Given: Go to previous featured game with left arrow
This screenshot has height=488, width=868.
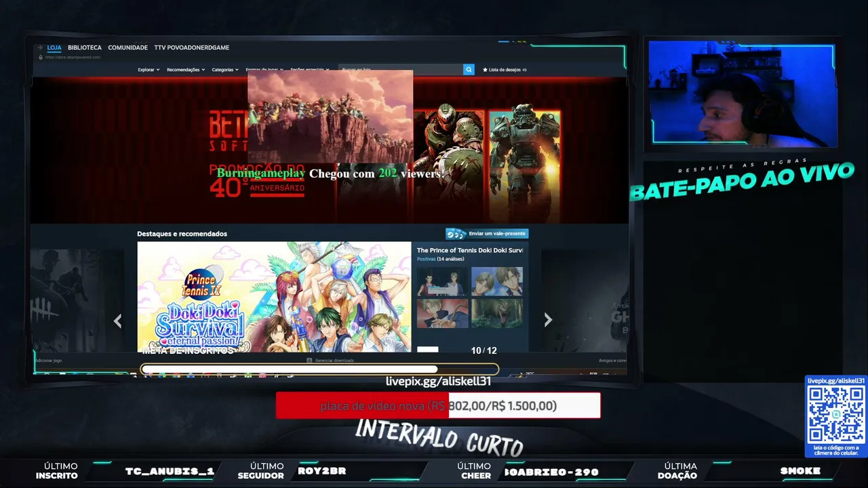Looking at the screenshot, I should pyautogui.click(x=117, y=321).
